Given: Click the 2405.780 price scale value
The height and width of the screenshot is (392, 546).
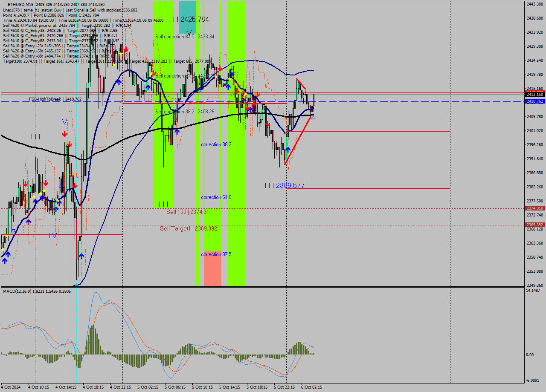Looking at the screenshot, I should 534,116.
